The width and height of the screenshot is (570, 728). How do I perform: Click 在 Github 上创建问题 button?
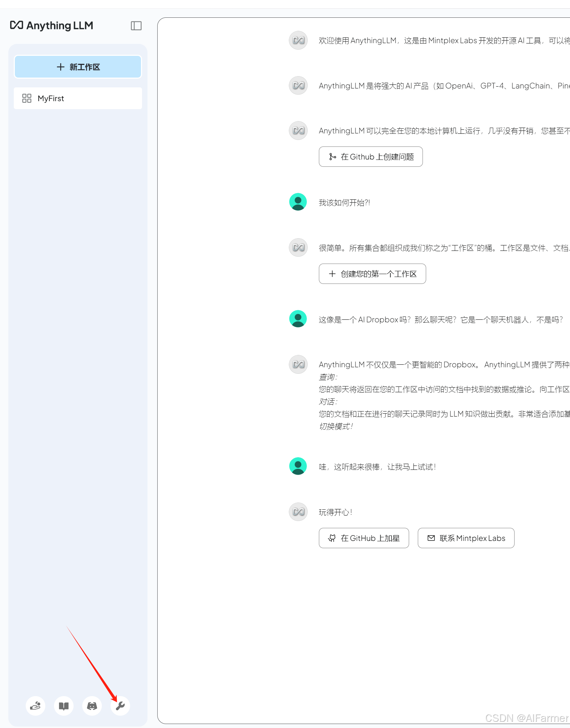(x=371, y=157)
